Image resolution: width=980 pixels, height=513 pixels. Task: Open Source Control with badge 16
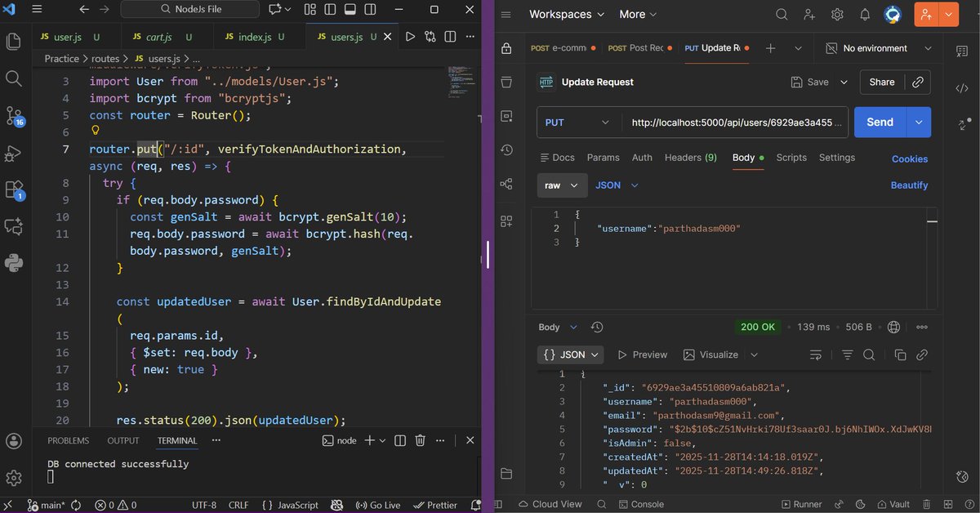(x=14, y=116)
